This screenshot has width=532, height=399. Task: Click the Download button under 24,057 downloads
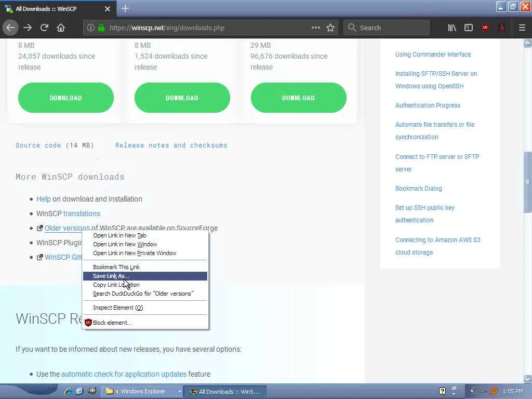[66, 98]
